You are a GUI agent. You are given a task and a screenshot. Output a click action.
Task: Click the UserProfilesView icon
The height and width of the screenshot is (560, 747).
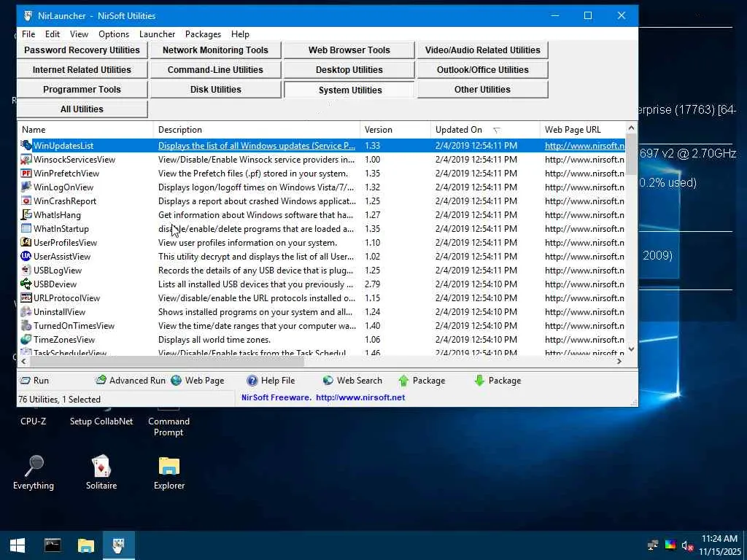26,242
